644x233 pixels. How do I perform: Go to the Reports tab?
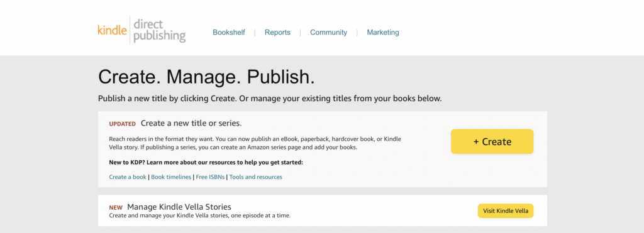click(x=277, y=33)
